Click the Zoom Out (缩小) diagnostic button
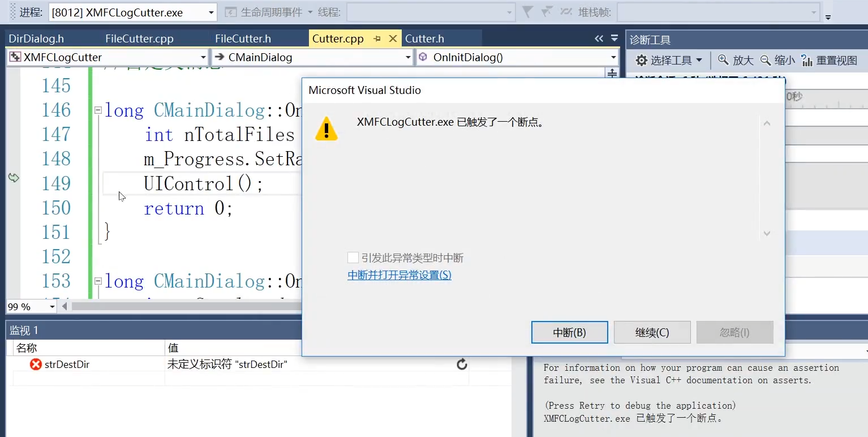 pyautogui.click(x=777, y=61)
